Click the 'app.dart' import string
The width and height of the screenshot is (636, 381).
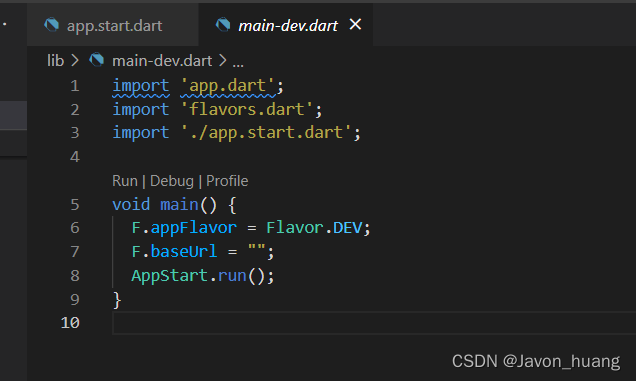[228, 86]
